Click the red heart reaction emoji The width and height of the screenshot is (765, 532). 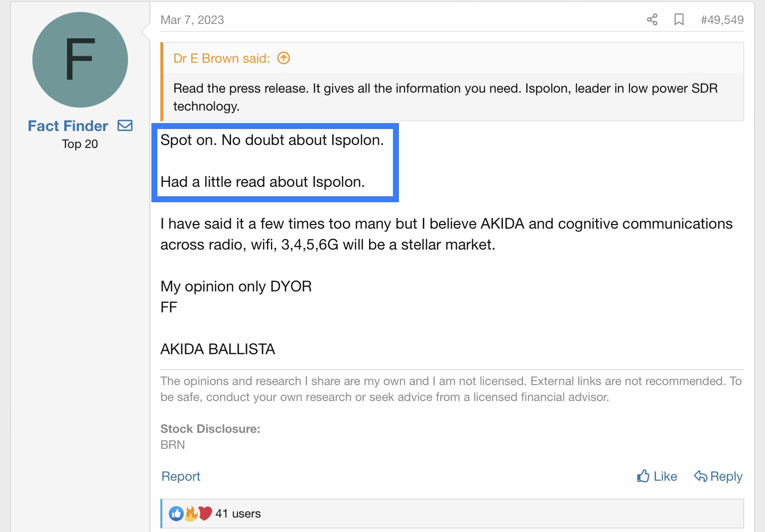(x=205, y=514)
